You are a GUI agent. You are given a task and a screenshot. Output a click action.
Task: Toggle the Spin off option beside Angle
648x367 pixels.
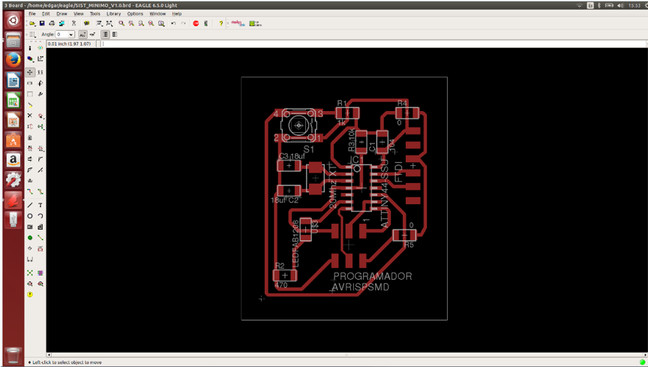83,34
